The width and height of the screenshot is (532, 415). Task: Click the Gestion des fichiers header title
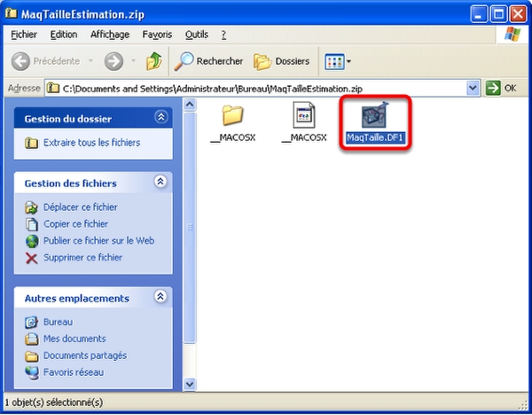click(x=71, y=184)
